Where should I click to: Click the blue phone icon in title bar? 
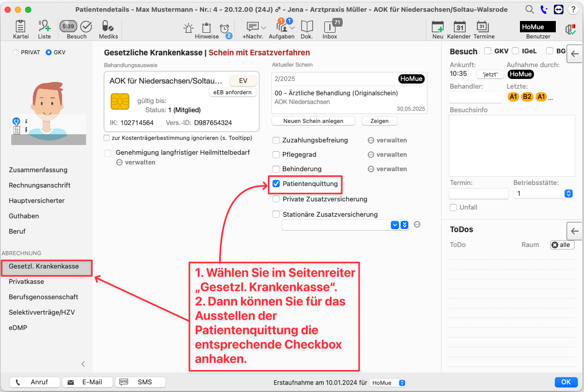click(x=544, y=10)
